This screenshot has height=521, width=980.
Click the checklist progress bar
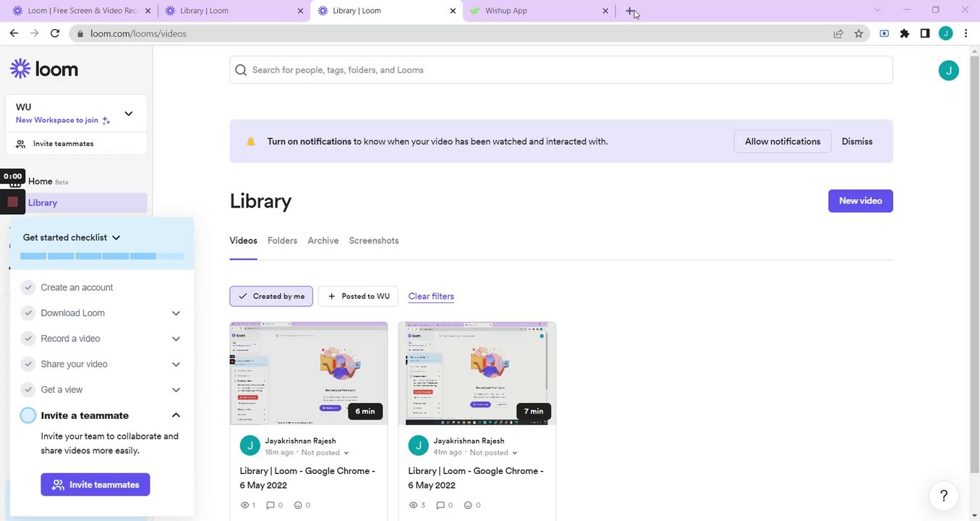coord(102,255)
